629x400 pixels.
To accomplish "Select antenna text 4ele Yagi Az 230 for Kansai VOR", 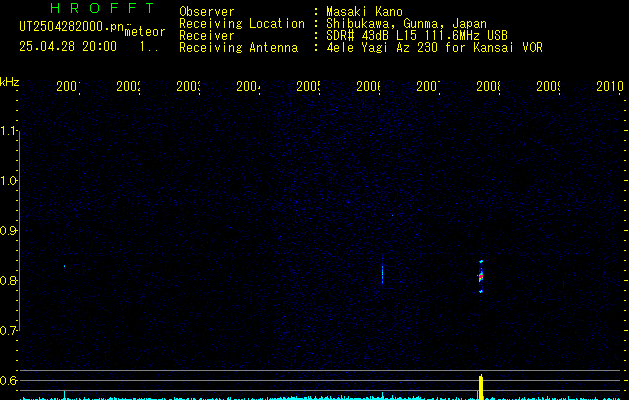I will click(x=434, y=47).
